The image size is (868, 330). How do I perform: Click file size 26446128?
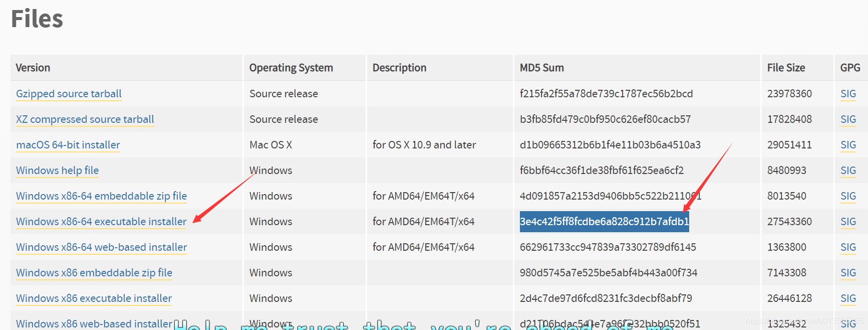[x=790, y=298]
